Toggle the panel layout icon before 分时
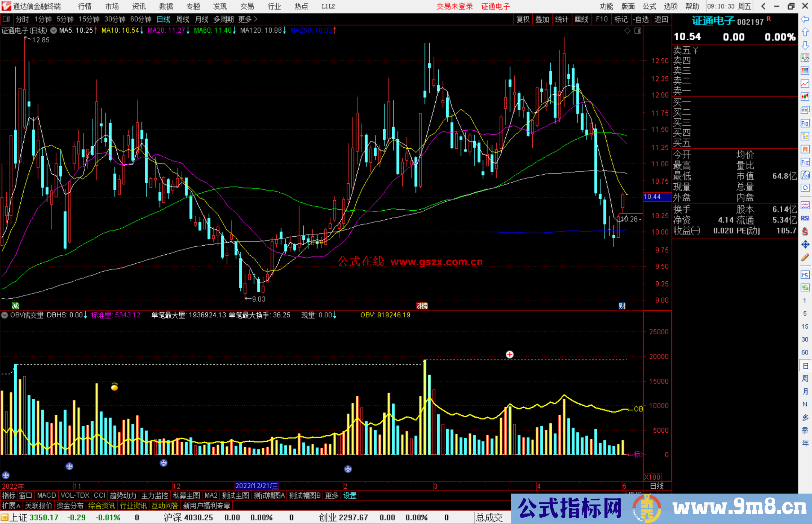Screen dimensions: 812x524 click(x=6, y=19)
